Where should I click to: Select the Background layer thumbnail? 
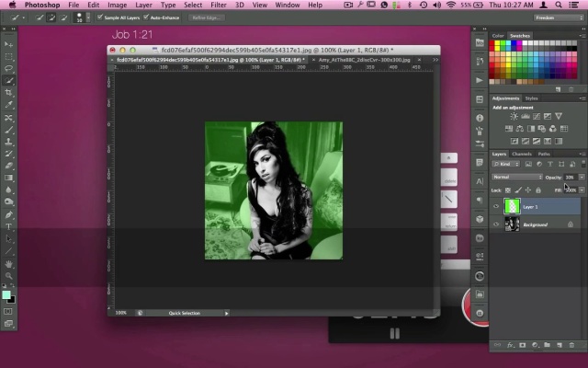511,224
